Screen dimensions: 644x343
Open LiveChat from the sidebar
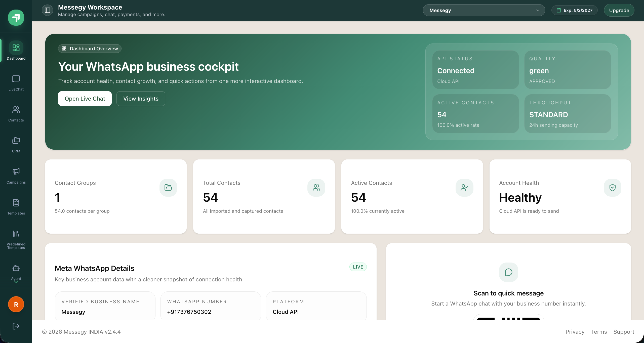pos(16,83)
